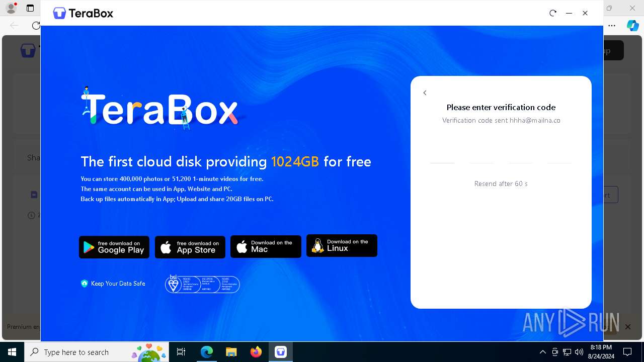Click the Resend after 60 s text
This screenshot has height=362, width=644.
click(x=501, y=184)
